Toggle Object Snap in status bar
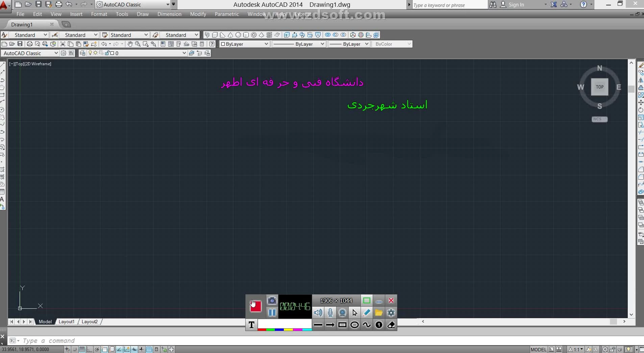 104,349
